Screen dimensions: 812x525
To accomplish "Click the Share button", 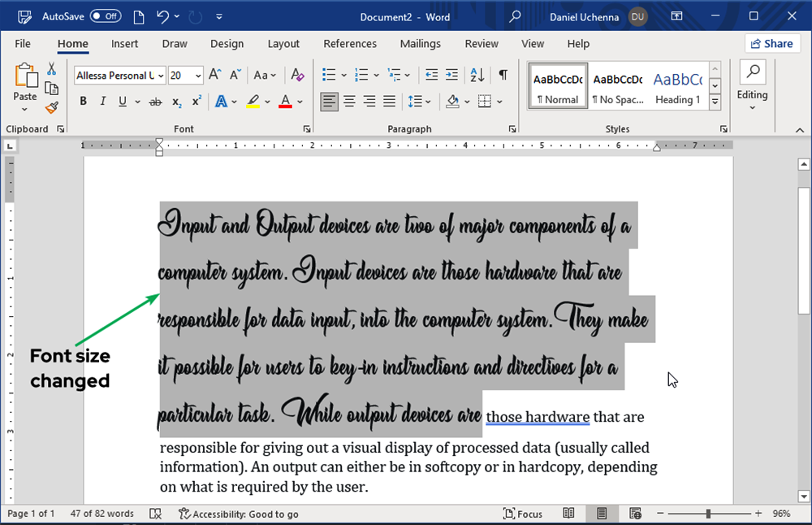I will point(771,43).
